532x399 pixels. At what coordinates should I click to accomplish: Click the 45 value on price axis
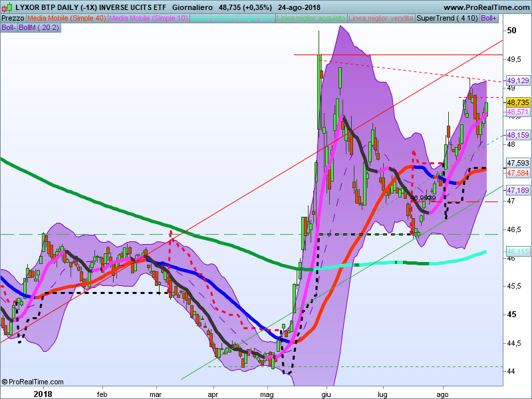tap(511, 315)
